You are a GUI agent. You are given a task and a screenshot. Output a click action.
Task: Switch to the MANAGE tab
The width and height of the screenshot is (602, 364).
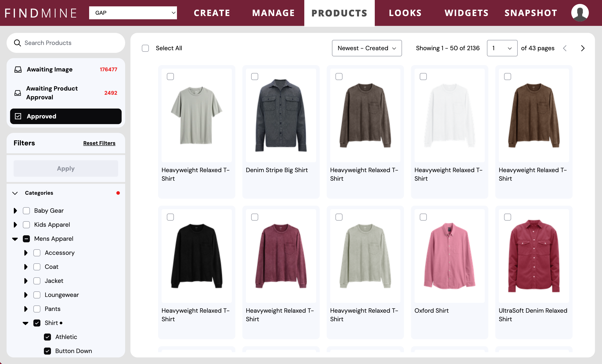[273, 13]
